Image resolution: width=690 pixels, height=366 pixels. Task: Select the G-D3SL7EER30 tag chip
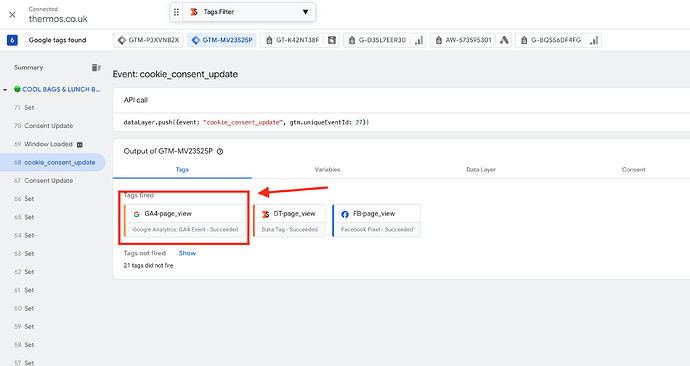point(385,40)
